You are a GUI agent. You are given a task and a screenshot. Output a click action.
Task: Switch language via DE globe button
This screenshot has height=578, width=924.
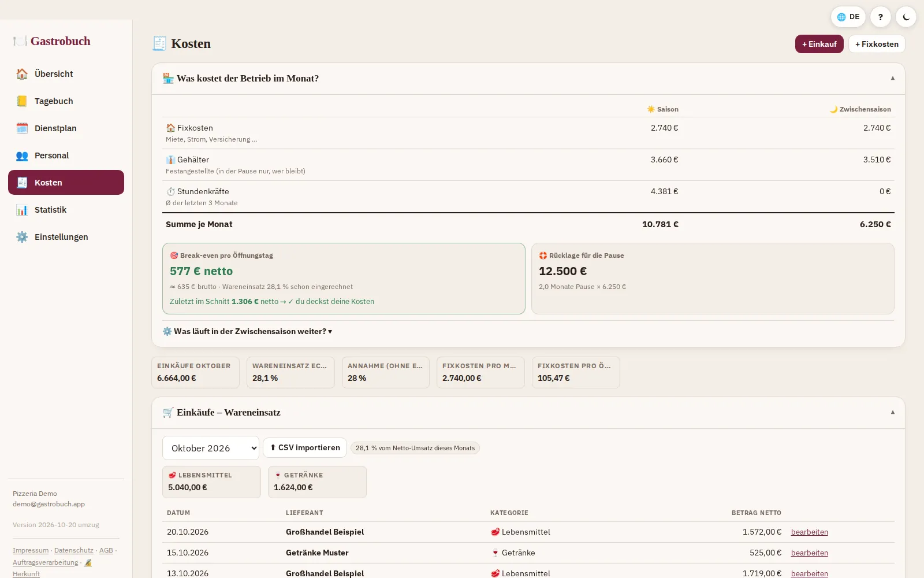click(848, 17)
